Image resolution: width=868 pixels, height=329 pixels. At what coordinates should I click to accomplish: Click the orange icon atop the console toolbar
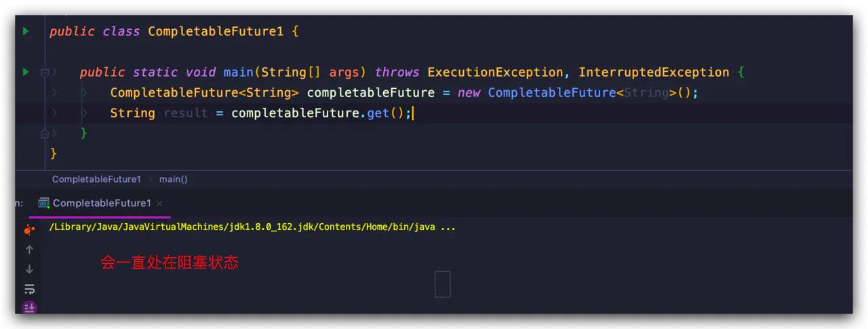[x=29, y=230]
